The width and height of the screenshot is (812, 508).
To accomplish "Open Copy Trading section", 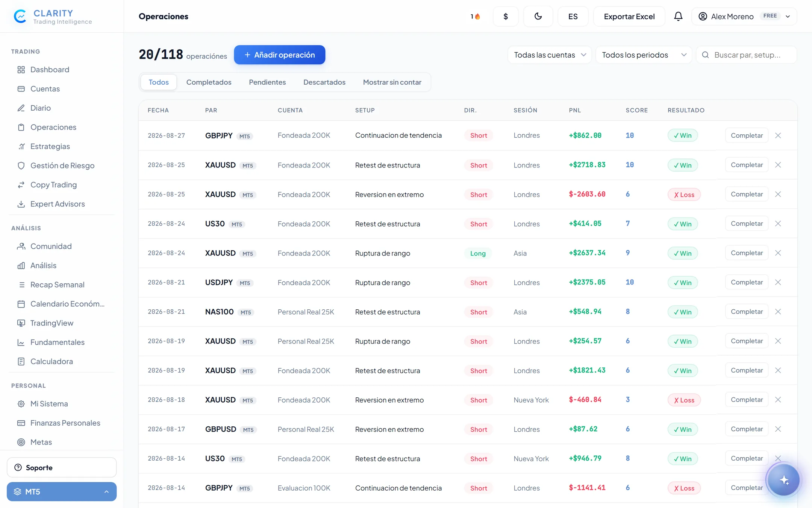I will pyautogui.click(x=53, y=185).
